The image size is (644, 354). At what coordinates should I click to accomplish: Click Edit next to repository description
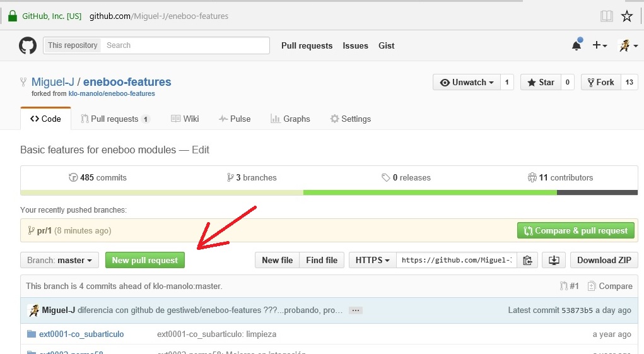(x=201, y=150)
